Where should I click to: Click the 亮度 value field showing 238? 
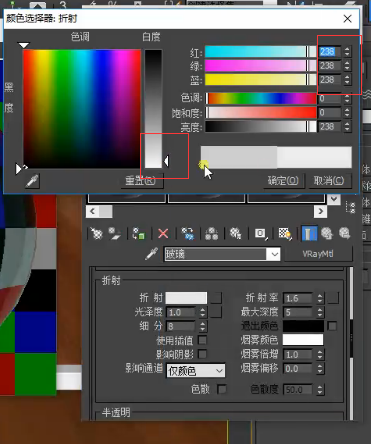point(330,127)
